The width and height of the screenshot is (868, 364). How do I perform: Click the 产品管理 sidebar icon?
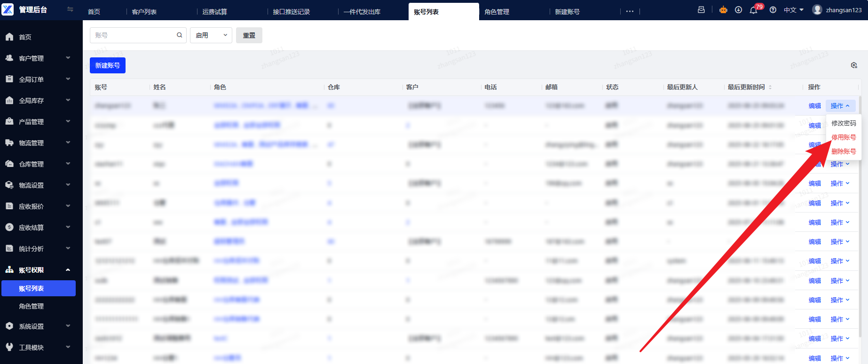point(9,121)
